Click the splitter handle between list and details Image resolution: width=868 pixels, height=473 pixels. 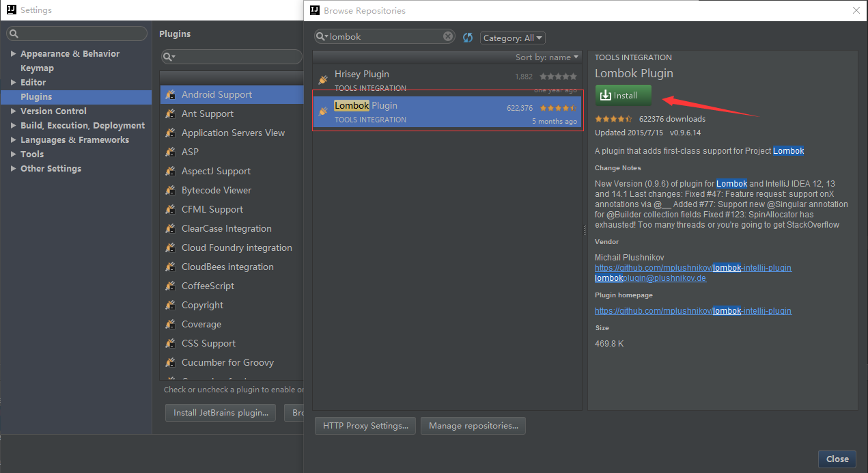(x=585, y=231)
